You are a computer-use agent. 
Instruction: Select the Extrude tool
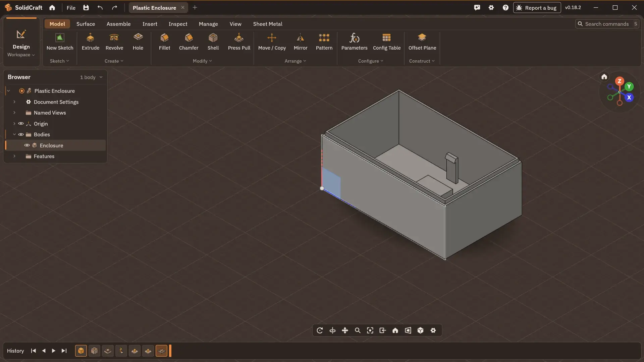(90, 42)
